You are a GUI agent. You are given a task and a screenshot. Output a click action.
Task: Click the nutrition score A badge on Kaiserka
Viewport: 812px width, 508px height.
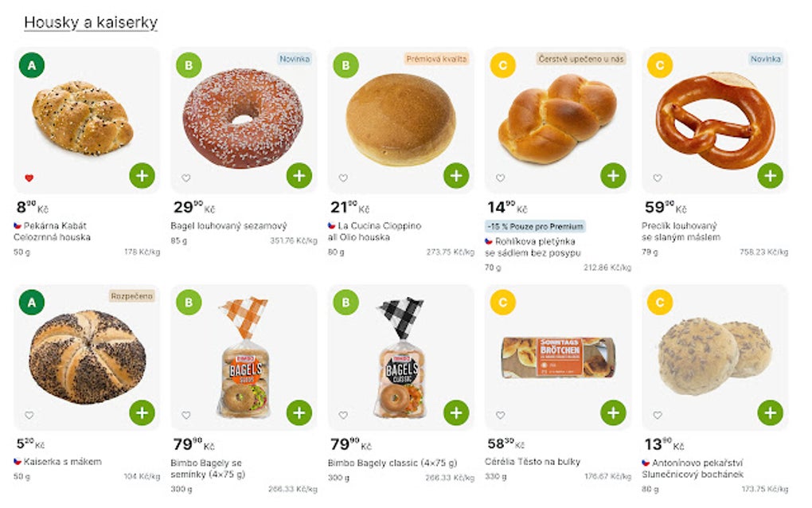[x=32, y=303]
